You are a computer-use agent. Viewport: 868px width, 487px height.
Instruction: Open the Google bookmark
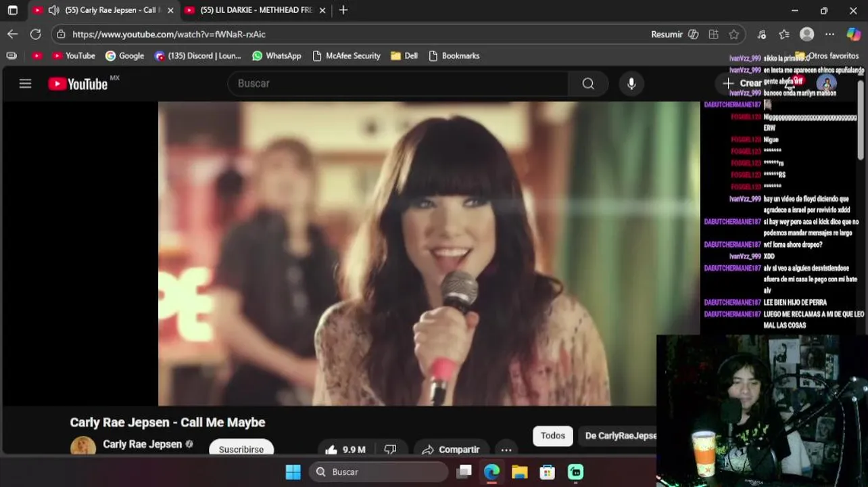[x=124, y=55]
